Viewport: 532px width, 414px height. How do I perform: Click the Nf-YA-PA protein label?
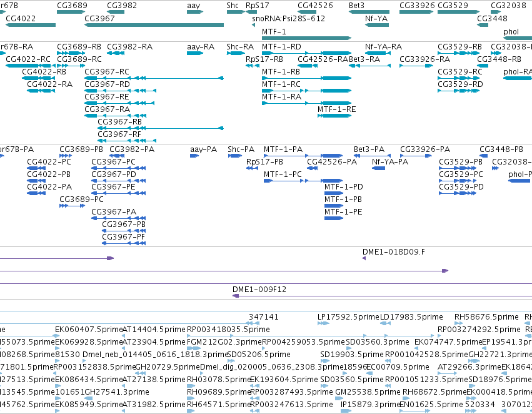pyautogui.click(x=390, y=162)
